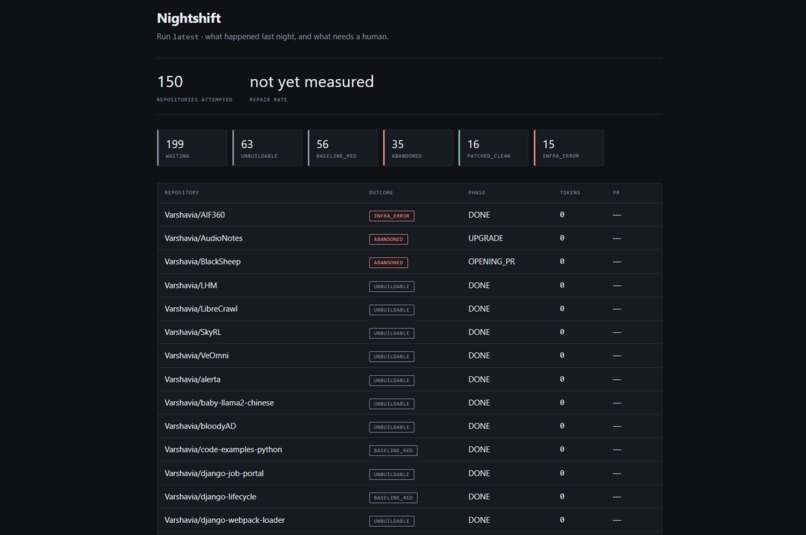Click the BASELINE_RED badge for code-examples-python

tap(393, 451)
